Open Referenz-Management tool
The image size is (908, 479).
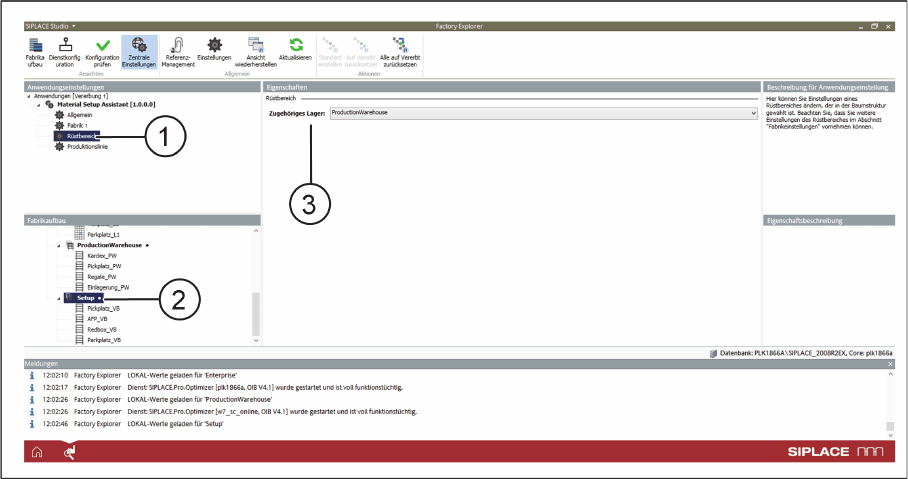point(178,52)
